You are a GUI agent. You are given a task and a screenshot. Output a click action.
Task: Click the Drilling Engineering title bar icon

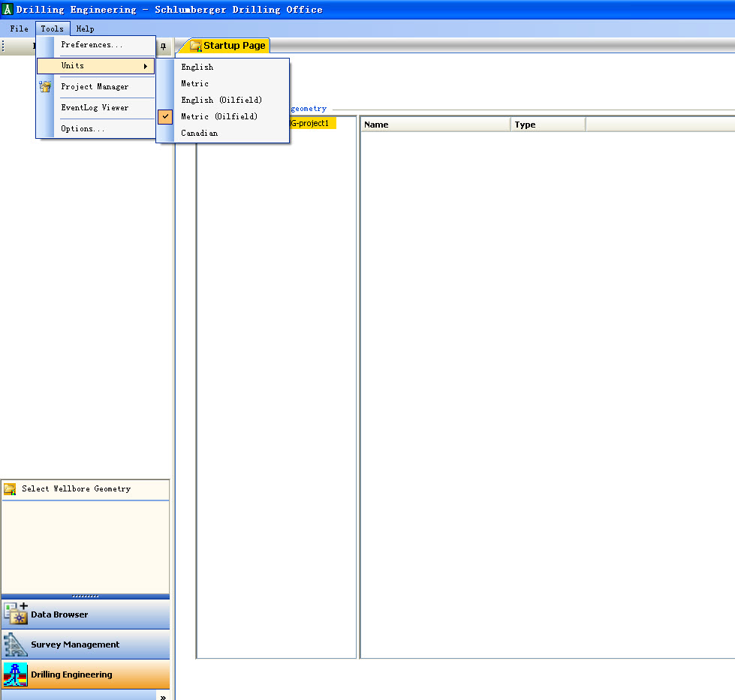point(8,9)
